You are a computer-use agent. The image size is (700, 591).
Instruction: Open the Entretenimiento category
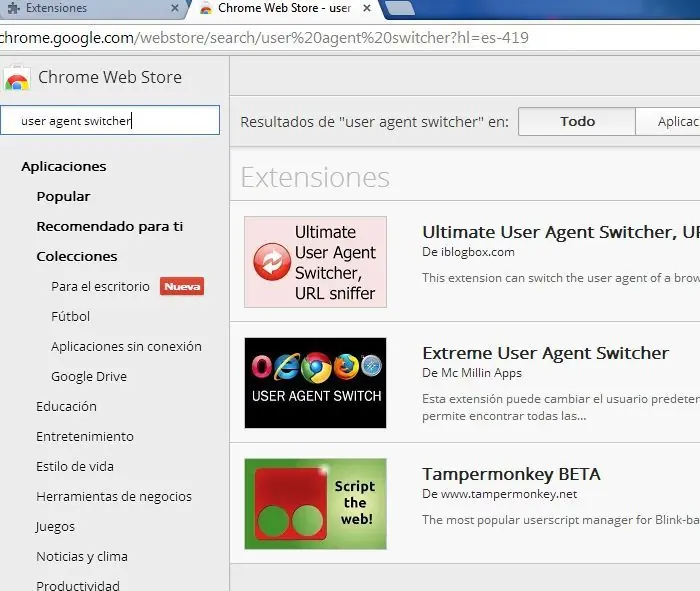[85, 436]
